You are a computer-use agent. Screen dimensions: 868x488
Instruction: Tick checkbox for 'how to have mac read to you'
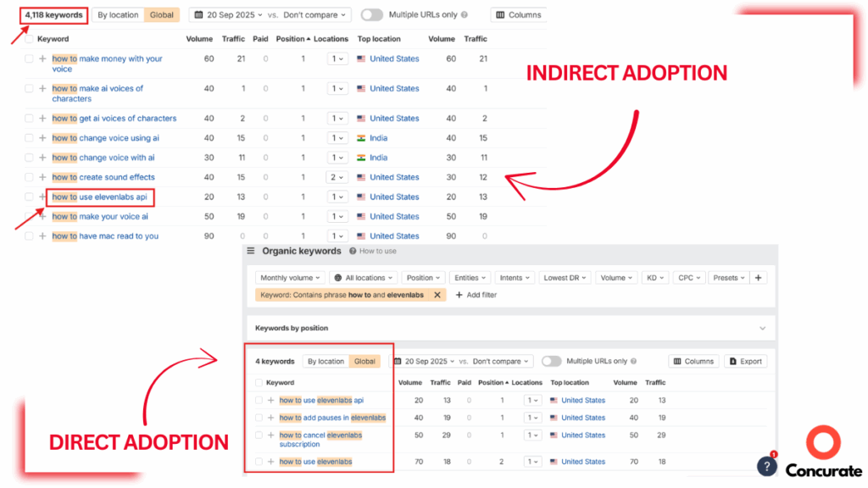click(29, 236)
